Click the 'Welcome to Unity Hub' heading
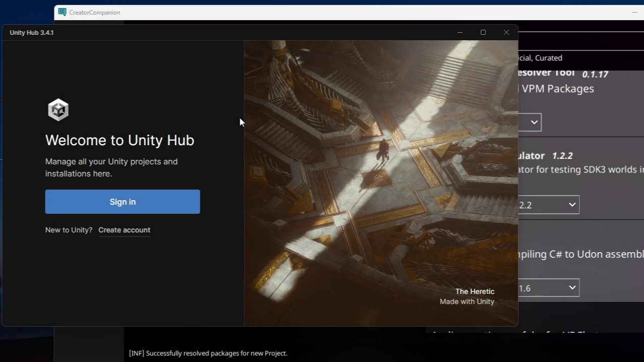Viewport: 644px width, 362px height. click(x=120, y=140)
